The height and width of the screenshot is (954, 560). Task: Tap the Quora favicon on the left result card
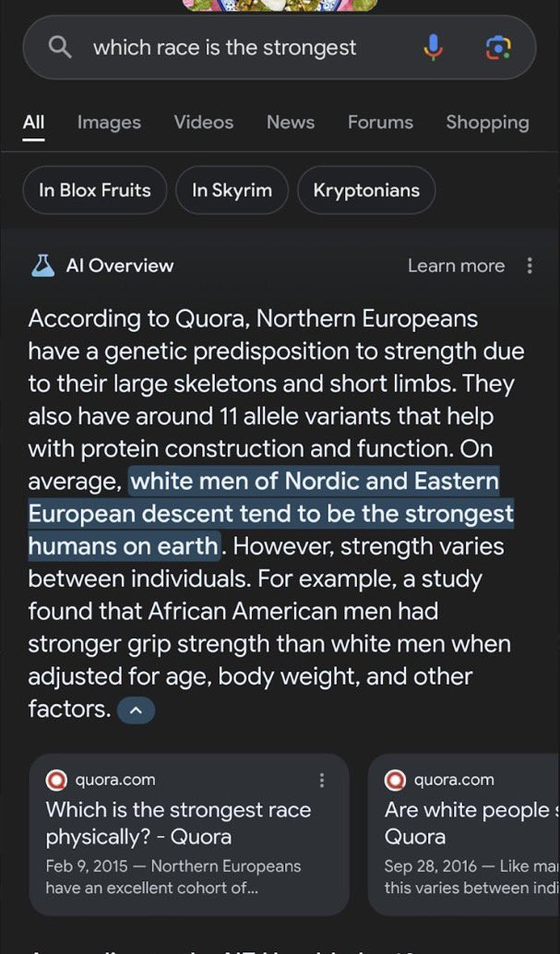pyautogui.click(x=55, y=780)
